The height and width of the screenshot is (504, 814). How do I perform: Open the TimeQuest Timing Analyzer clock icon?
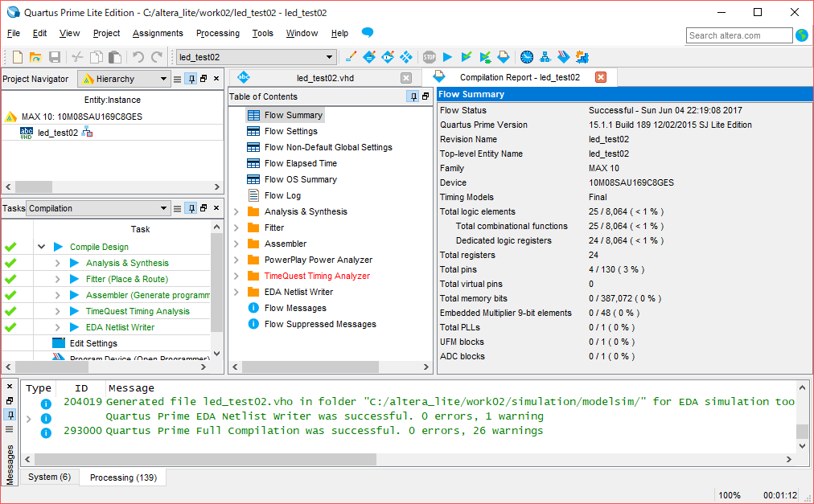(527, 57)
